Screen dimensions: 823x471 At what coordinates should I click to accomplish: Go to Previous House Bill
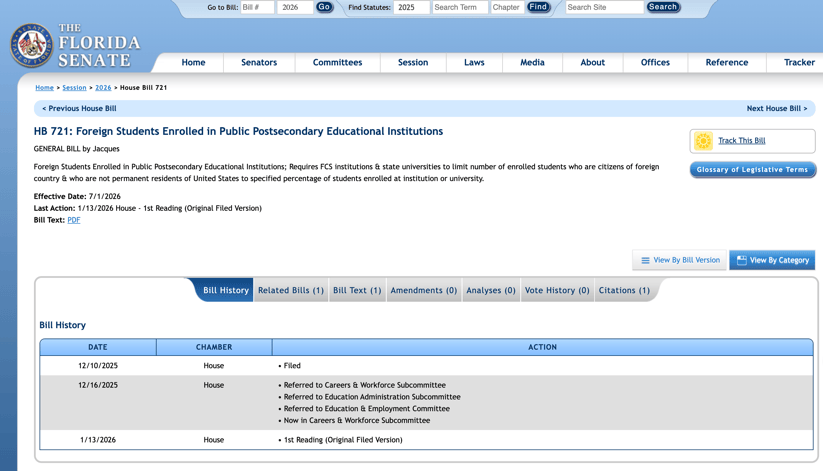[x=79, y=108]
